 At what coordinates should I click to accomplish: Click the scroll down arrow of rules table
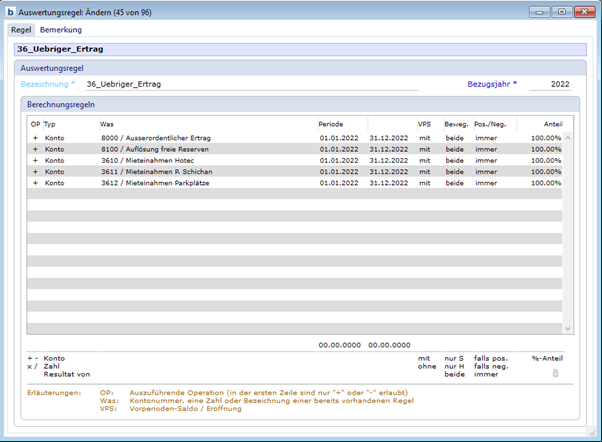pos(568,328)
